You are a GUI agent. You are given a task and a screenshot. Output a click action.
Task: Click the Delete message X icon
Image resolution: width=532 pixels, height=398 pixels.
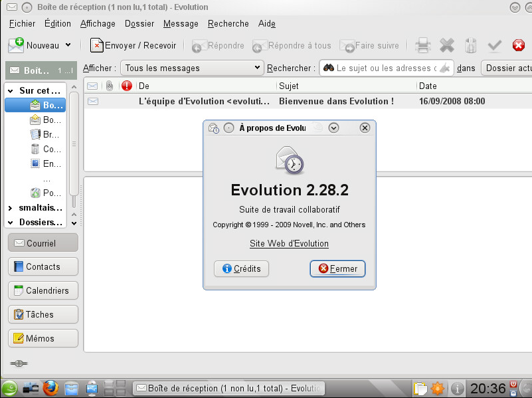tap(447, 45)
